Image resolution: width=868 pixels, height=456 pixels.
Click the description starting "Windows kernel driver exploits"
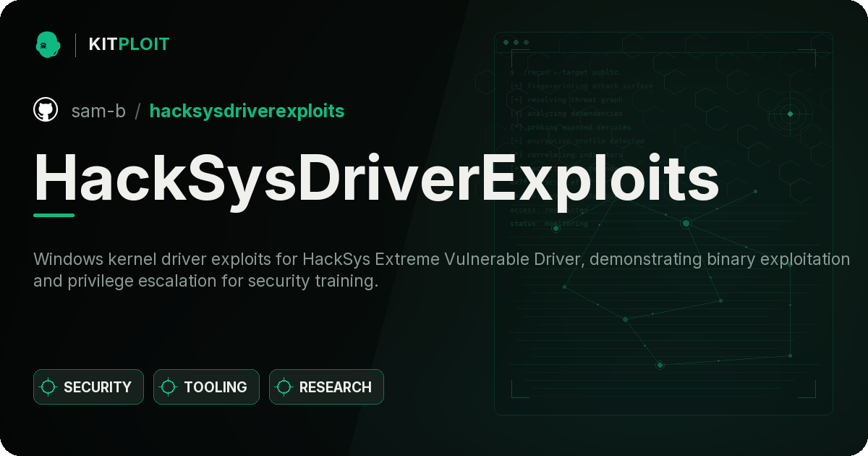pos(441,270)
